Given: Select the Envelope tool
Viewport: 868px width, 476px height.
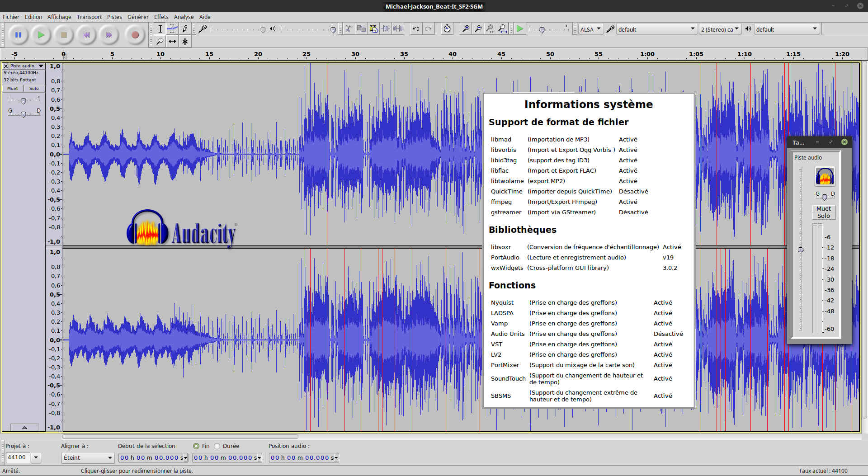Looking at the screenshot, I should click(172, 29).
